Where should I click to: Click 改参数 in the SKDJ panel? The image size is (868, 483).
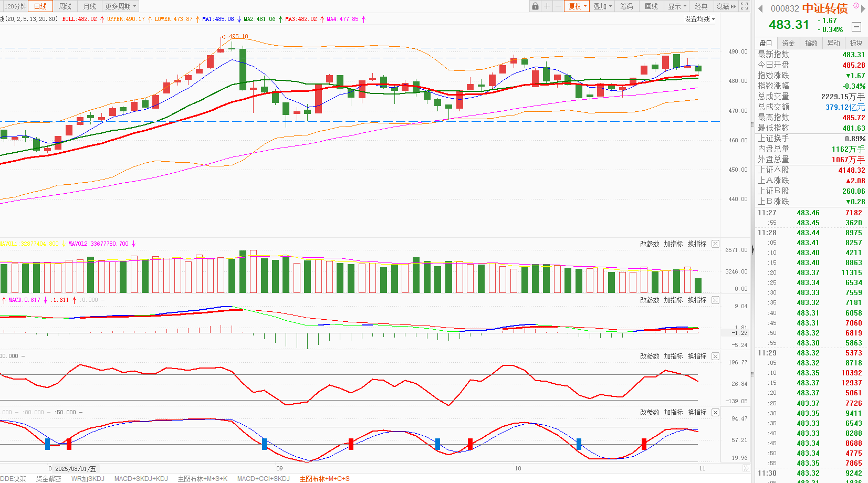[650, 412]
